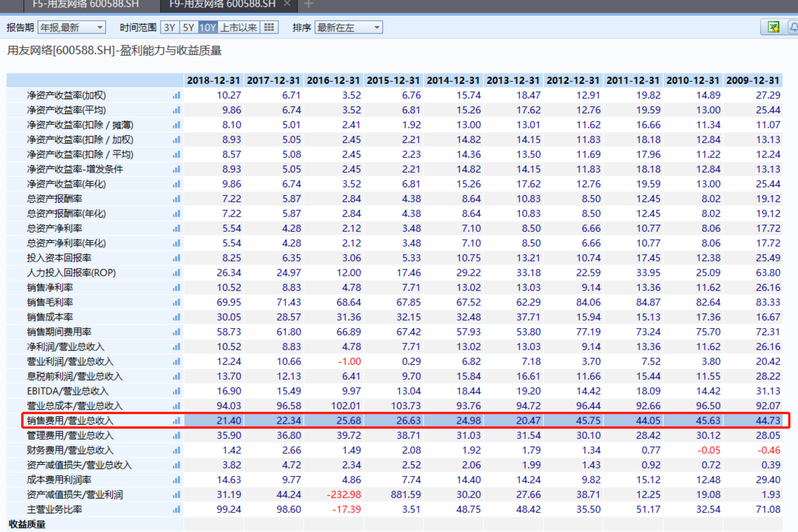Open chart icon for EBITDA/营业总收入
Image resolution: width=798 pixels, height=532 pixels.
(x=176, y=391)
